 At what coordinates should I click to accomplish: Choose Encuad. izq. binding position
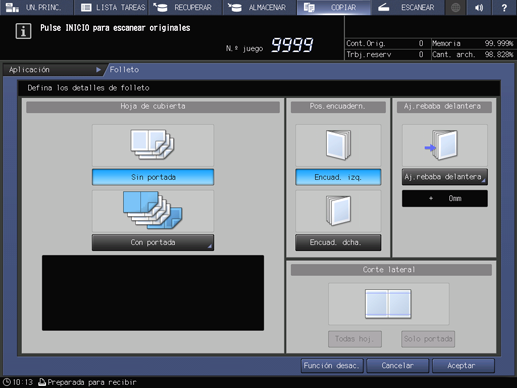[x=338, y=177]
